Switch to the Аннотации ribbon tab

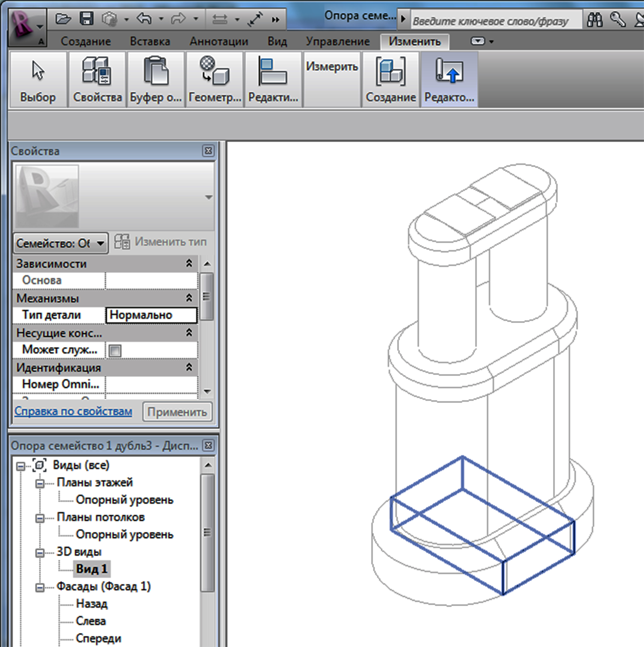click(219, 42)
